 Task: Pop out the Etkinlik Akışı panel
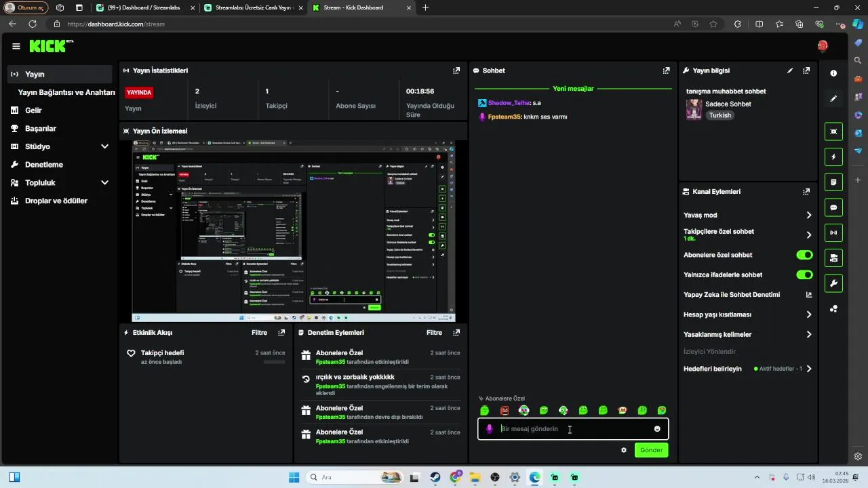tap(281, 333)
